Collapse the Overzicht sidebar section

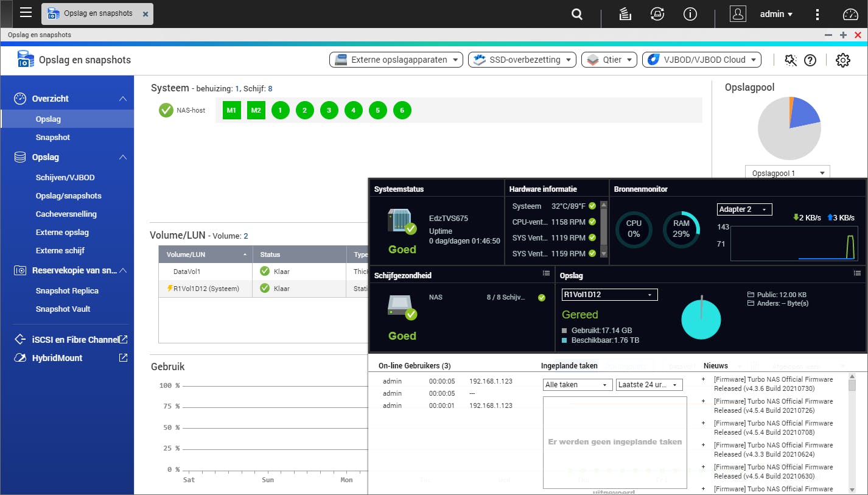pyautogui.click(x=123, y=99)
